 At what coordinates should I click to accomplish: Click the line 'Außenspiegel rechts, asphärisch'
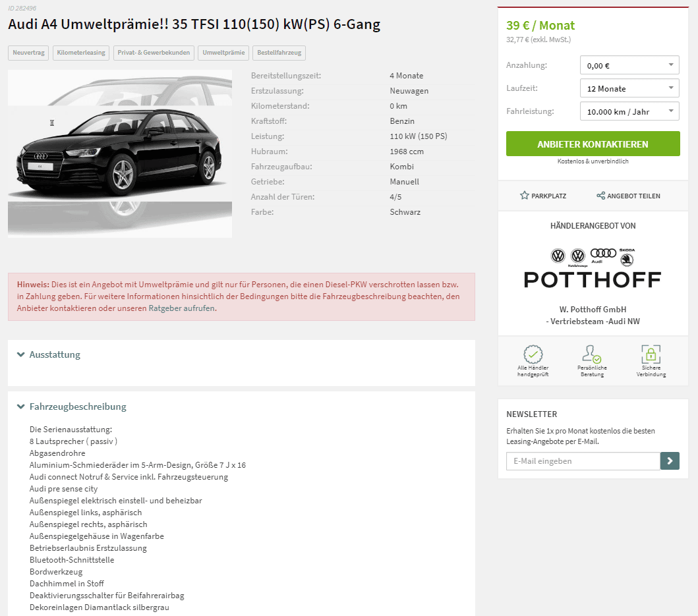(x=88, y=524)
